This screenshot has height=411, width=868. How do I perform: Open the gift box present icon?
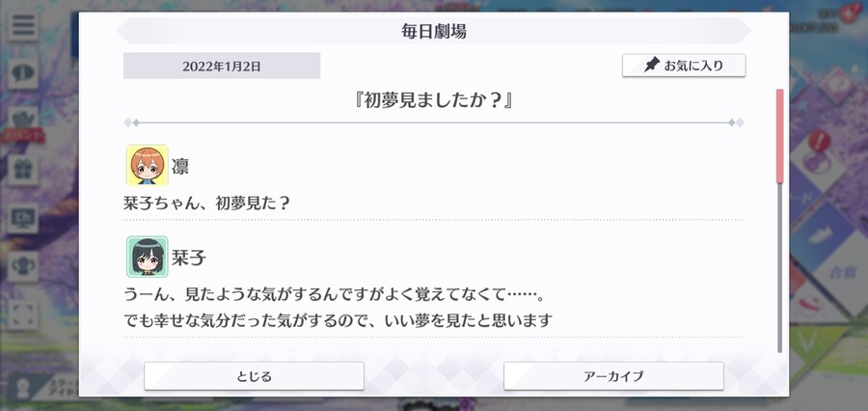(x=23, y=170)
